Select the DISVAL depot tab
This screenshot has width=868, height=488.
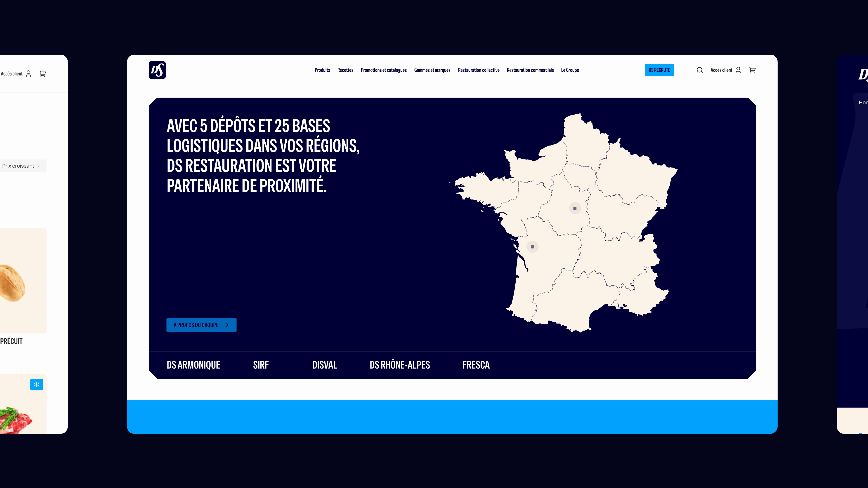point(325,365)
